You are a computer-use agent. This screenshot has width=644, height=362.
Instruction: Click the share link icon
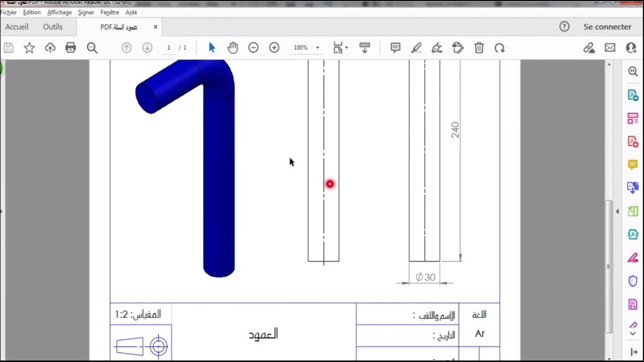[589, 48]
